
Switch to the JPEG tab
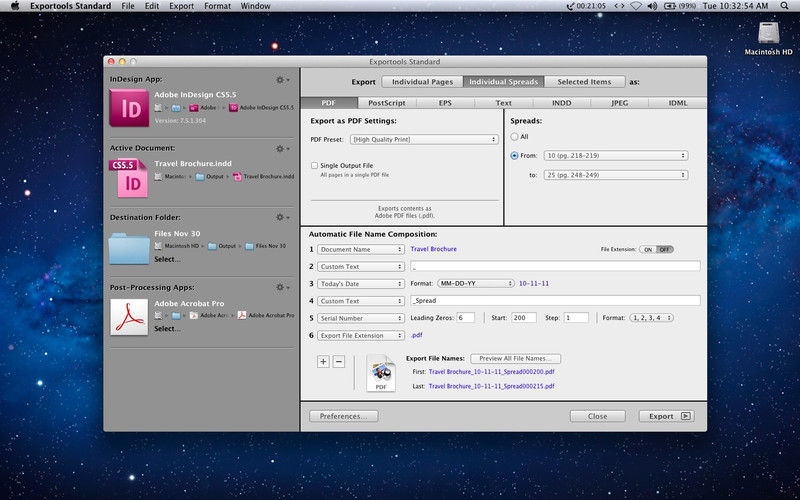619,103
